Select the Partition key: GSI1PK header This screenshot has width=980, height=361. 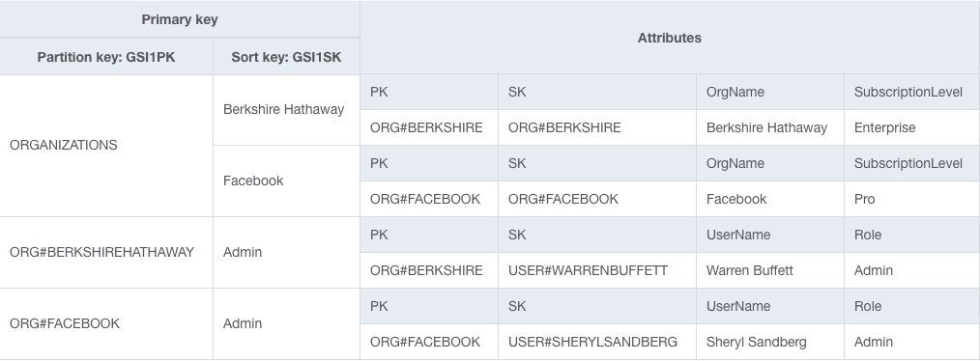click(106, 57)
